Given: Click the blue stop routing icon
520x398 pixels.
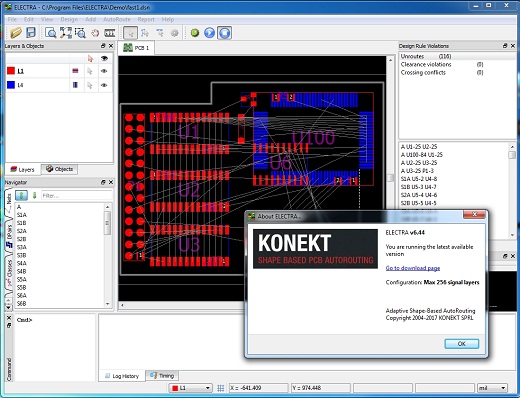Looking at the screenshot, I should pos(225,33).
